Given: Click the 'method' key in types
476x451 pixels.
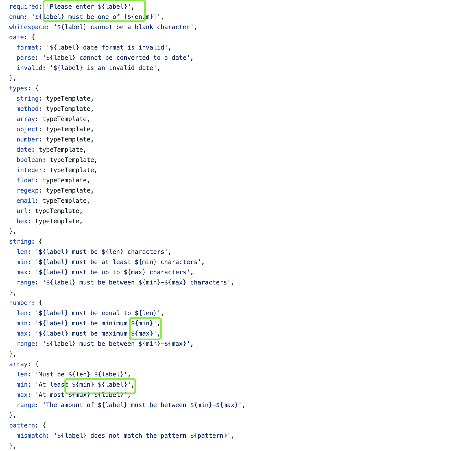Looking at the screenshot, I should tap(28, 109).
